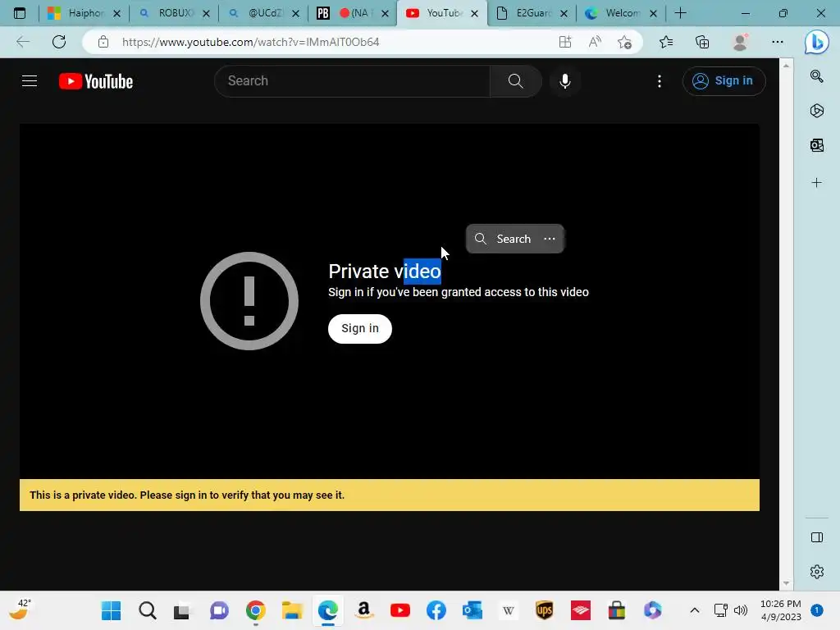
Task: Open UPS taskbar icon
Action: pos(545,610)
